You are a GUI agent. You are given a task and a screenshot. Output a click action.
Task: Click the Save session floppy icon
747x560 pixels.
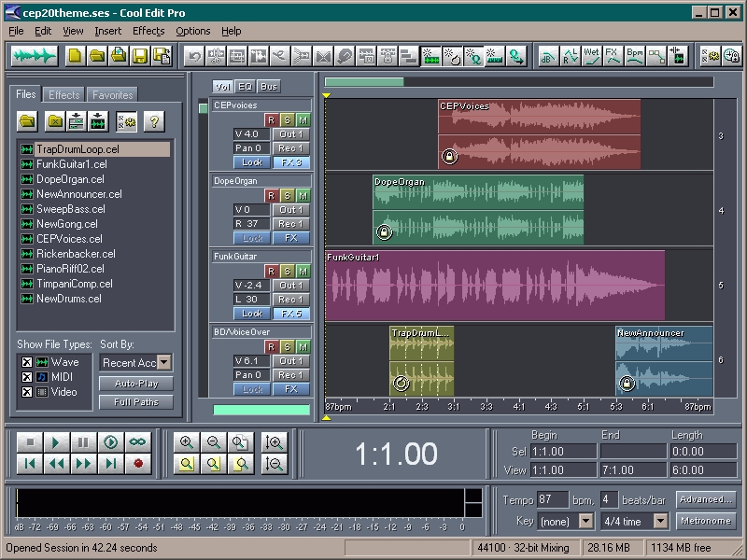[140, 56]
